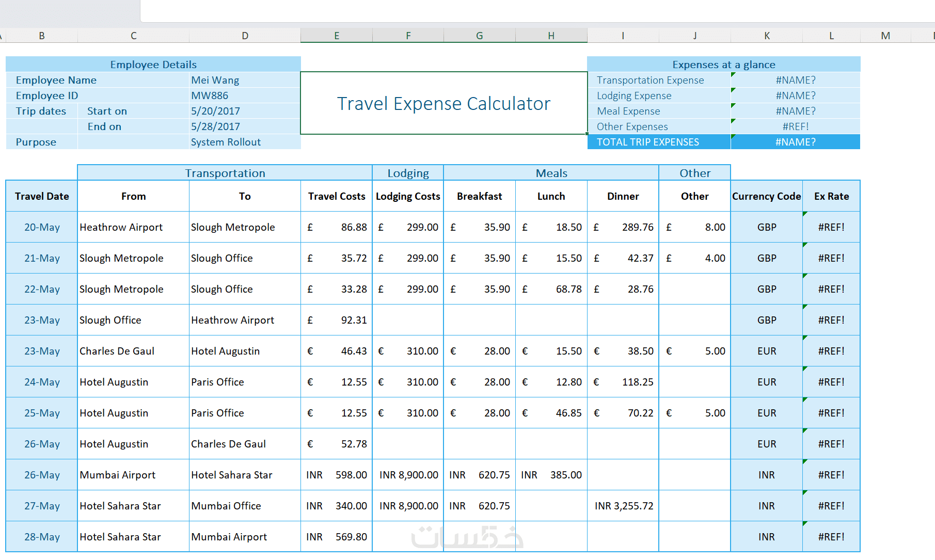Select the "From" column heading
935x560 pixels.
tap(134, 196)
